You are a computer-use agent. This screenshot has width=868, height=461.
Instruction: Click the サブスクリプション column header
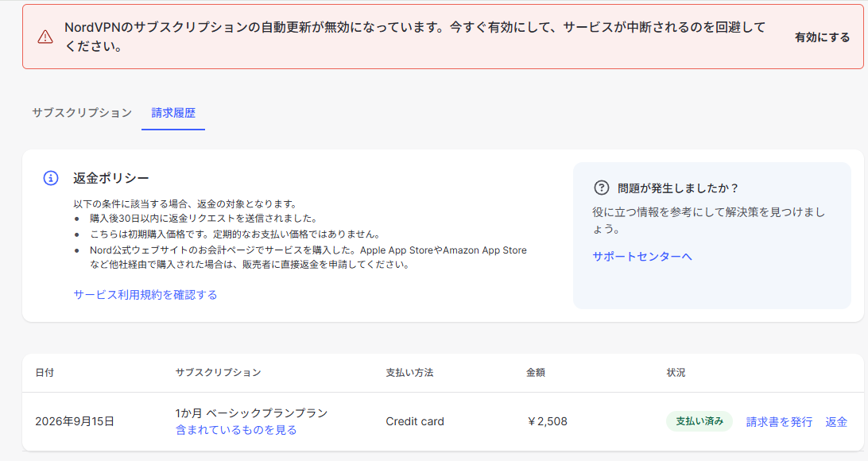(218, 373)
